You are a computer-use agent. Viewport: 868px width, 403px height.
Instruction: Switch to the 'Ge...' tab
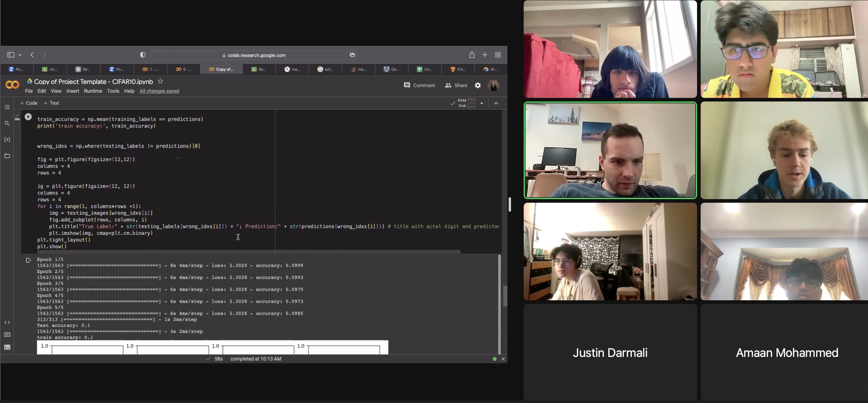pyautogui.click(x=392, y=69)
